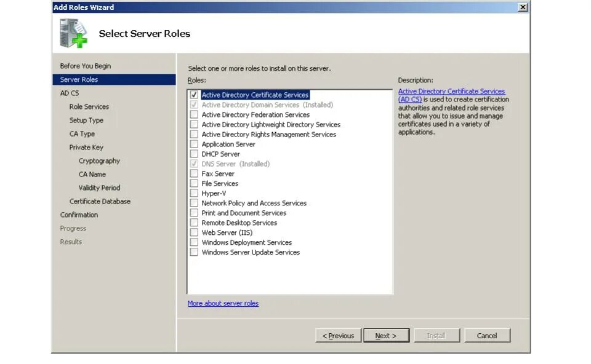
Task: Go to Before You Begin step
Action: click(x=86, y=66)
